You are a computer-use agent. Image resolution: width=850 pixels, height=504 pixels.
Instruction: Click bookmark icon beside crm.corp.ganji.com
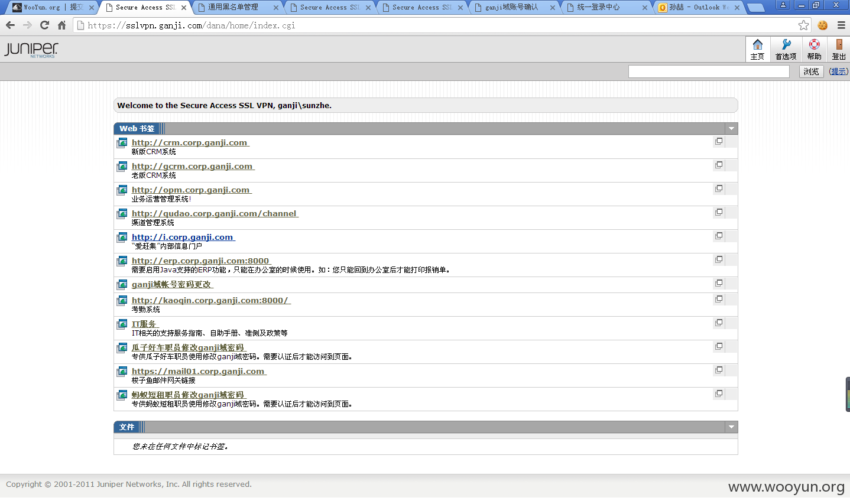coord(122,142)
